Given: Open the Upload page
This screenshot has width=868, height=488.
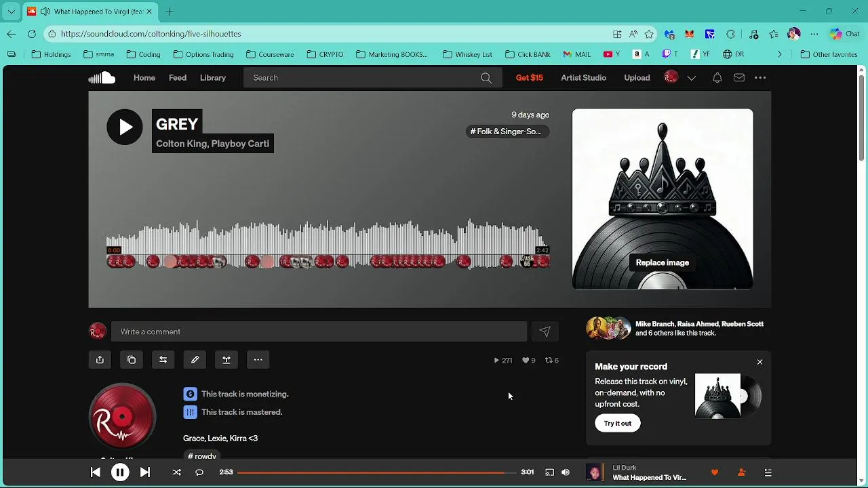Looking at the screenshot, I should pyautogui.click(x=637, y=78).
